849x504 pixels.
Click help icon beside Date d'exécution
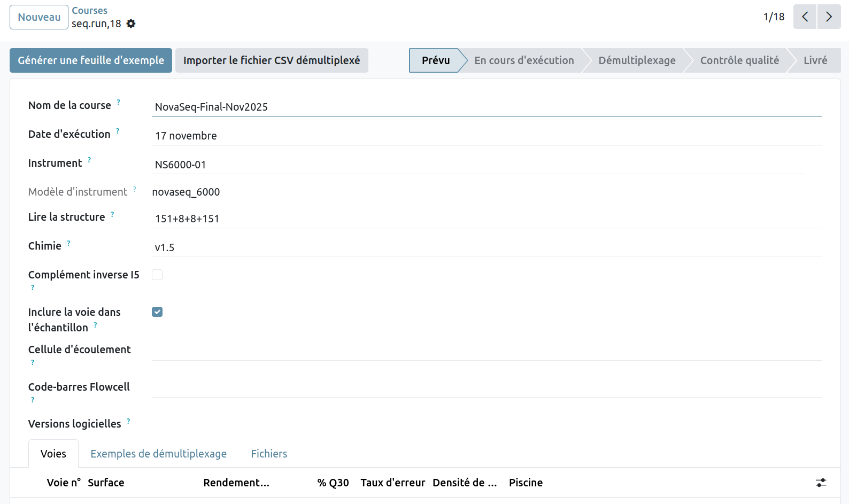(118, 131)
